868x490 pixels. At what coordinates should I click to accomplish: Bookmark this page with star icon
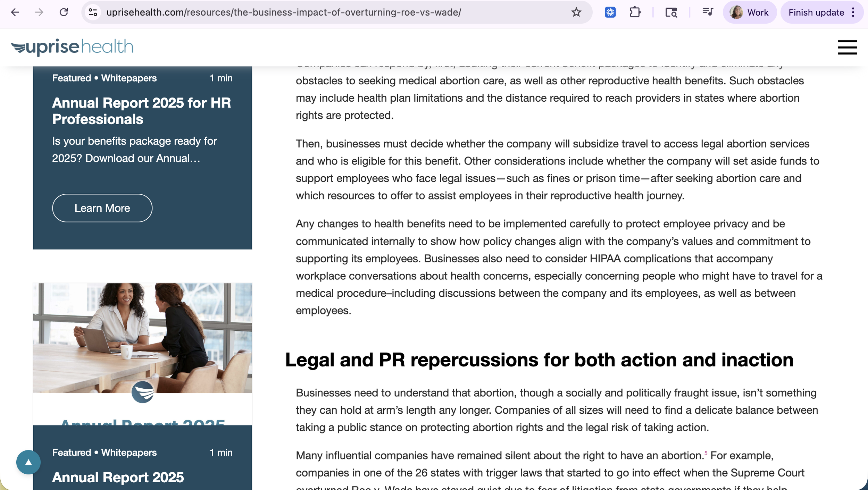coord(576,12)
